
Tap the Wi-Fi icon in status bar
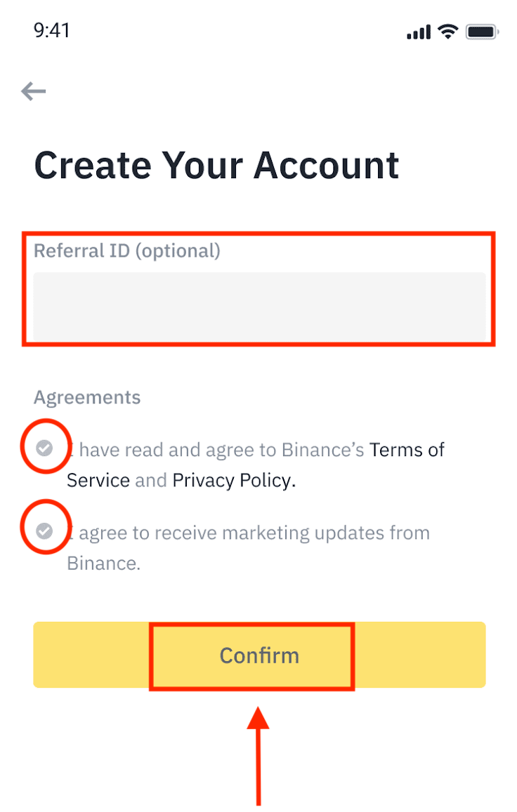[x=447, y=31]
